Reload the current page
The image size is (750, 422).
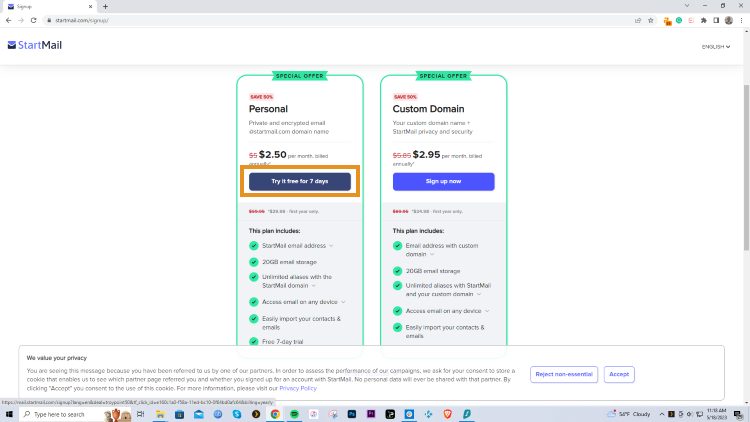tap(33, 20)
